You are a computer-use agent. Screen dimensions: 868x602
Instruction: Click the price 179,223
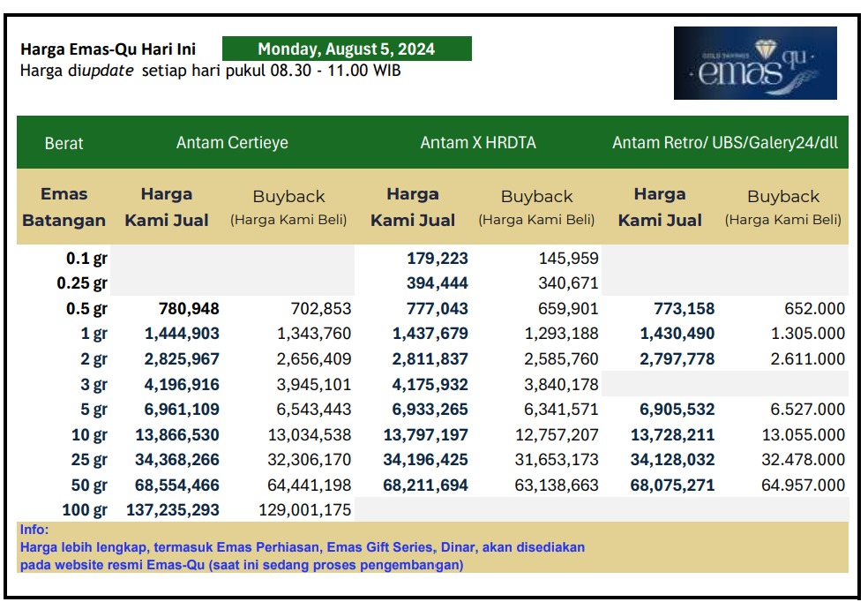coord(438,259)
